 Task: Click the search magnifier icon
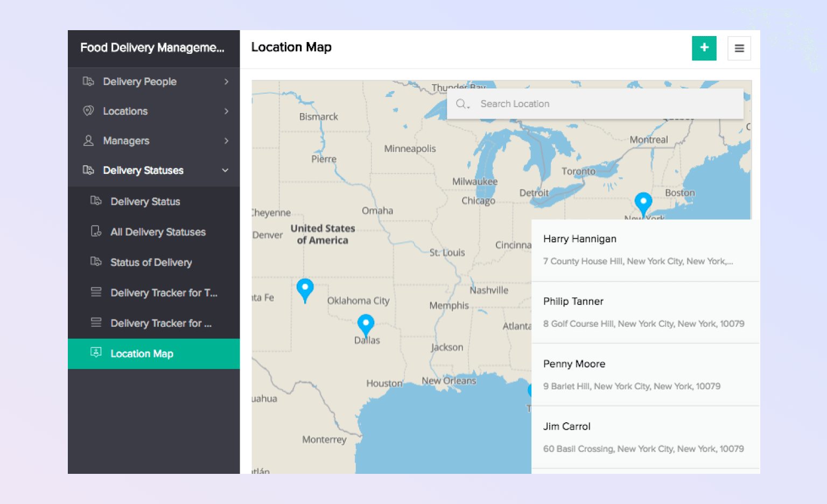click(461, 104)
